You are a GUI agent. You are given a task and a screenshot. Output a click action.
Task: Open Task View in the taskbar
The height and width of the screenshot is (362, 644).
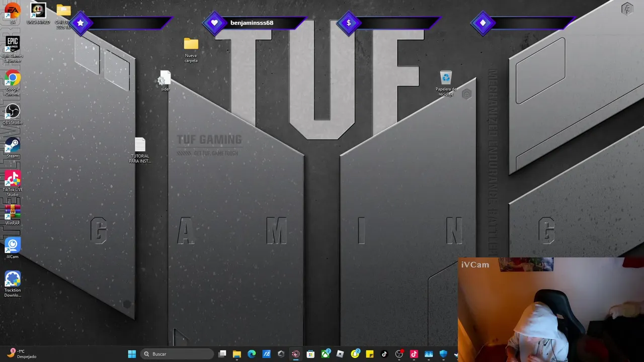[222, 354]
